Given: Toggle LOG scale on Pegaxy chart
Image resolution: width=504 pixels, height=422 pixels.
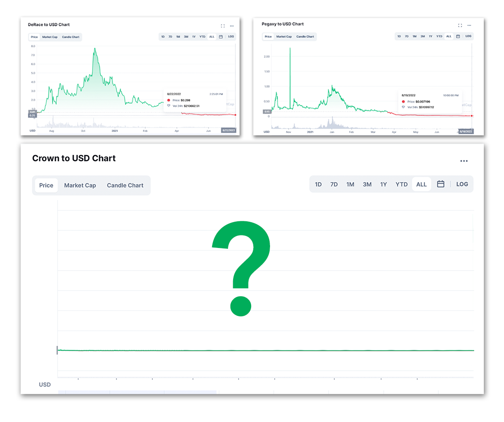Looking at the screenshot, I should pos(468,36).
